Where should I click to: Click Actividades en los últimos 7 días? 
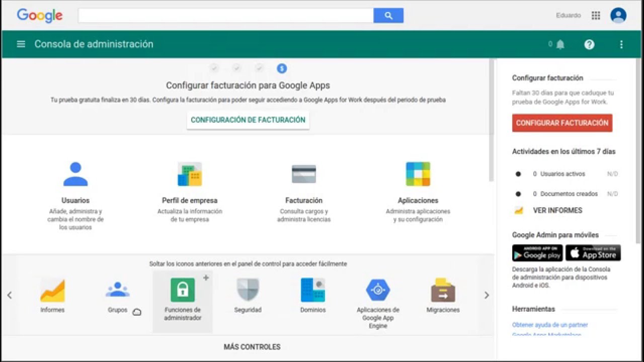pos(563,151)
